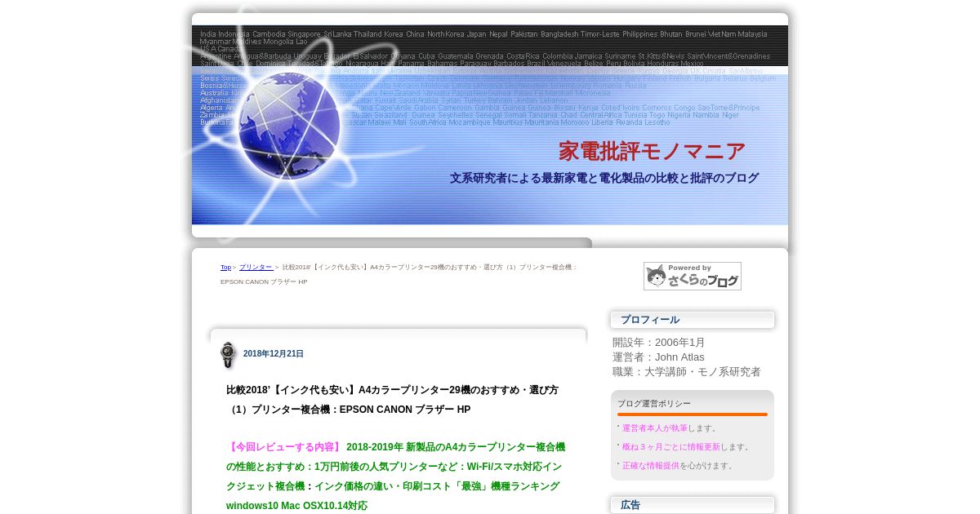Image resolution: width=980 pixels, height=514 pixels.
Task: Click the 広告 sidebar heading
Action: 630,505
